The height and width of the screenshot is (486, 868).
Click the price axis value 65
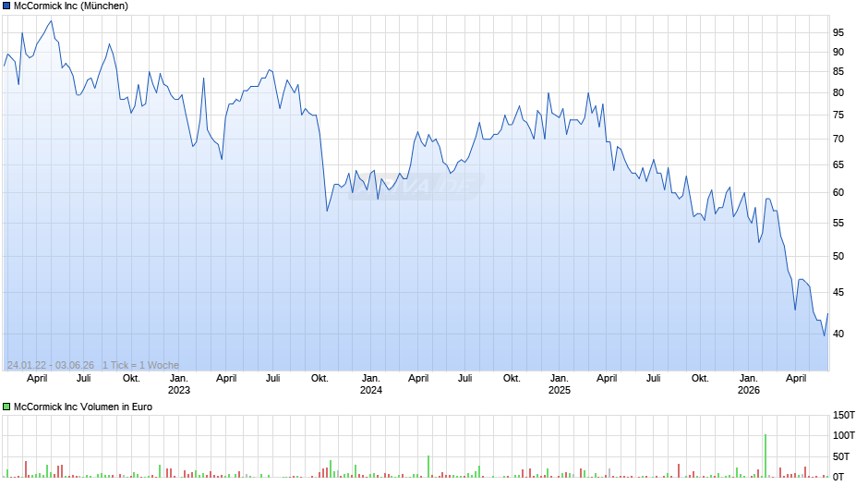[x=838, y=164]
